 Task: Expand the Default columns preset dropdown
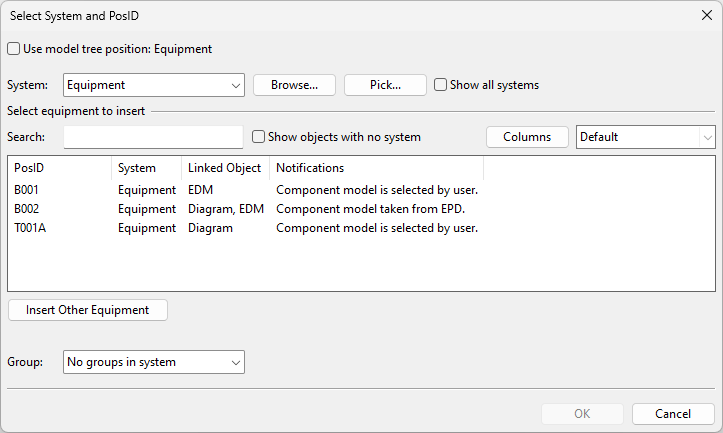tap(645, 137)
